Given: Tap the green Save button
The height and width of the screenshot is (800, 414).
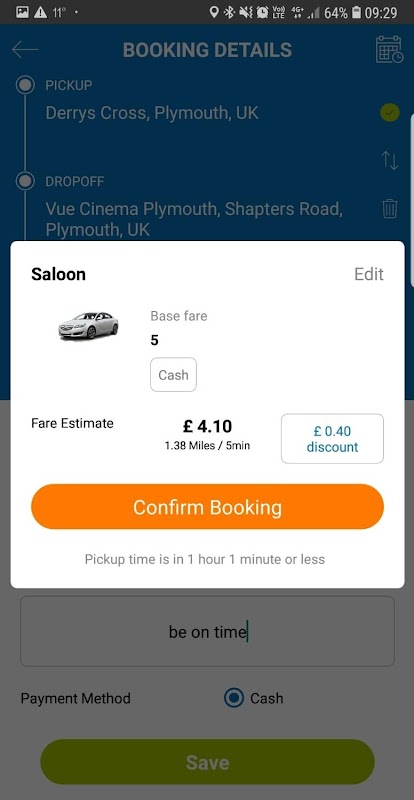Looking at the screenshot, I should (x=207, y=762).
